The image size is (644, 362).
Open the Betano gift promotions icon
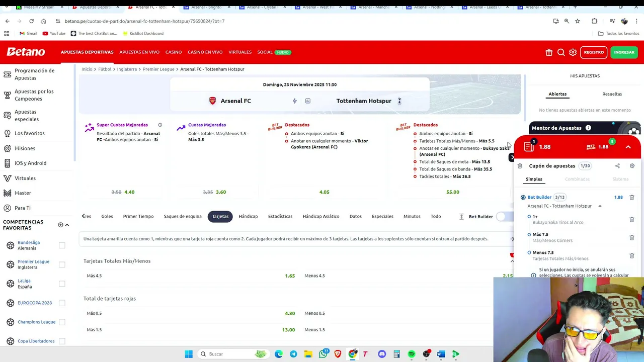click(x=549, y=52)
